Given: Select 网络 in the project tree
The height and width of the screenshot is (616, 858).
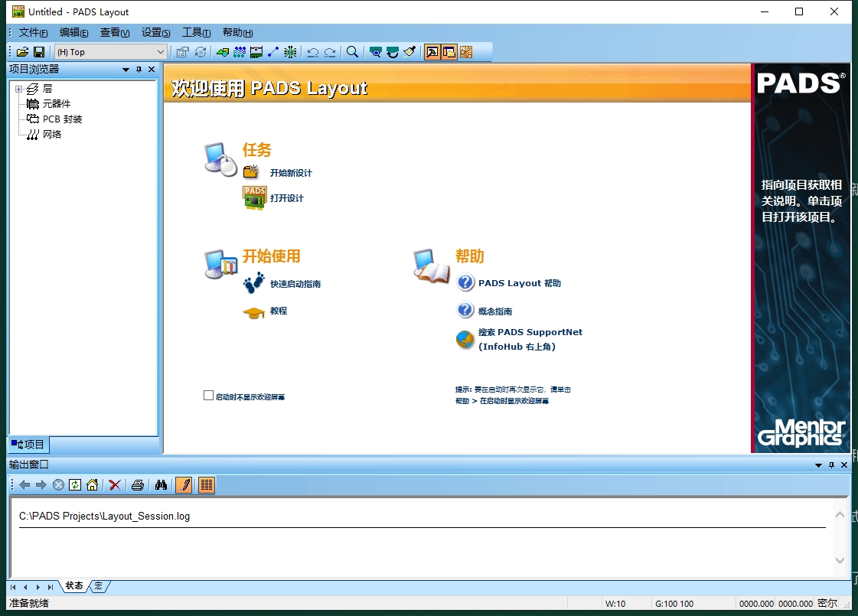Looking at the screenshot, I should 52,135.
